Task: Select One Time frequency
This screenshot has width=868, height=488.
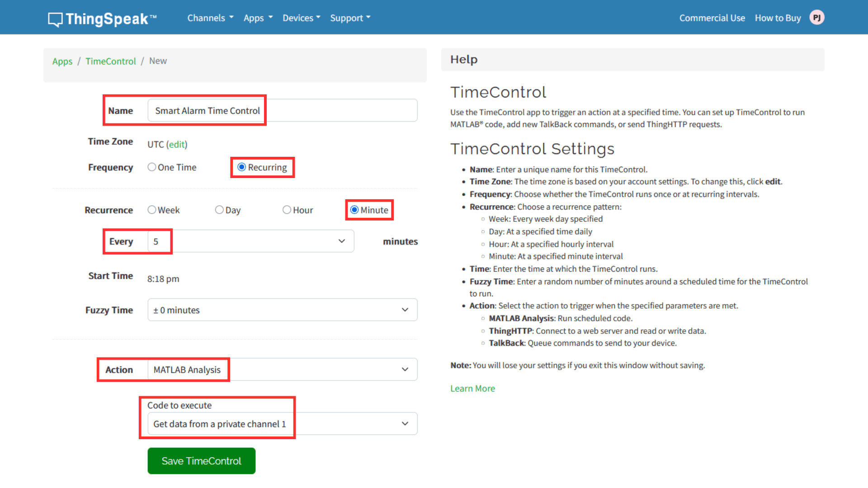Action: pos(152,167)
